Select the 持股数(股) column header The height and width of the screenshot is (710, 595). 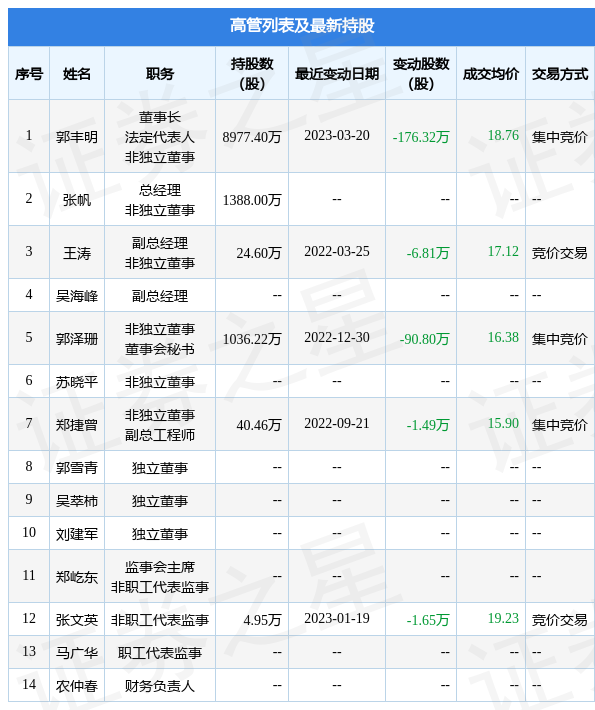click(252, 73)
